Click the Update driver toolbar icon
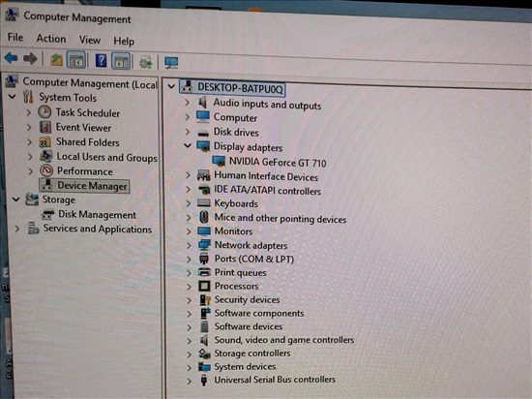532x399 pixels. pos(146,63)
